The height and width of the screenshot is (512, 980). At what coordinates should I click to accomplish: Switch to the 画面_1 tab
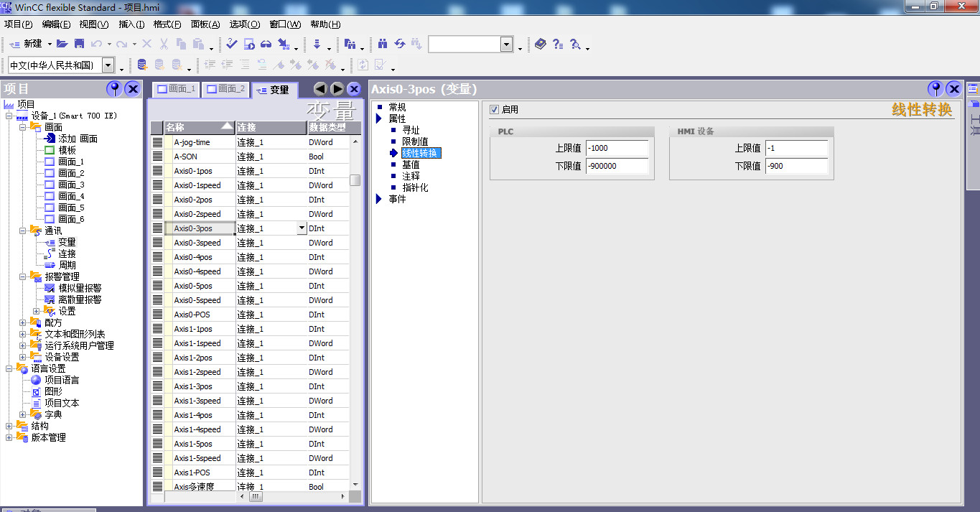pos(176,89)
